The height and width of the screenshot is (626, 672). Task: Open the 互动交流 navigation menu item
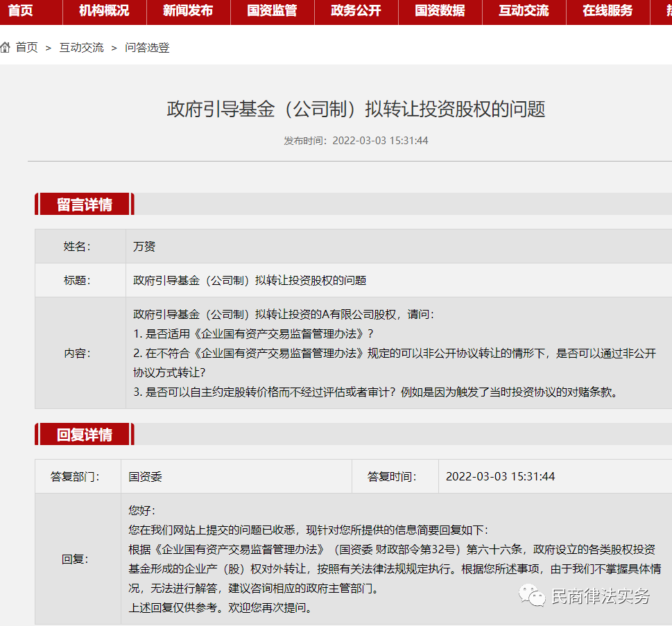click(x=524, y=10)
